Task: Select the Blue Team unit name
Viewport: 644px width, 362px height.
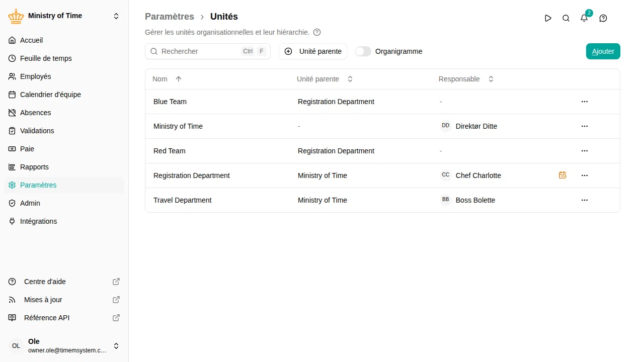Action: (170, 102)
